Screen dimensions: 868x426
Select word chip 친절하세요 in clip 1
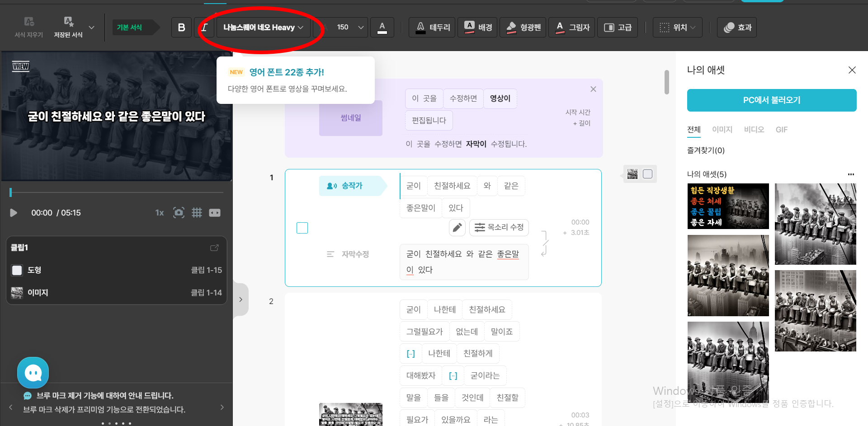click(452, 186)
